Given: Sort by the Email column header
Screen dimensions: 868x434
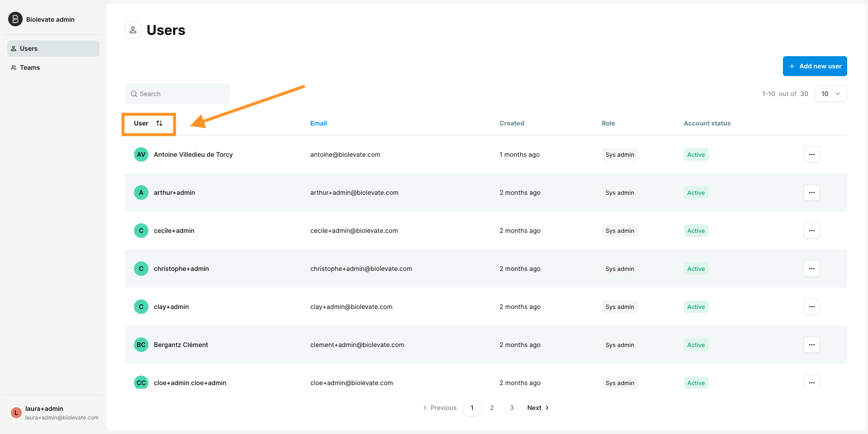Looking at the screenshot, I should pyautogui.click(x=319, y=123).
